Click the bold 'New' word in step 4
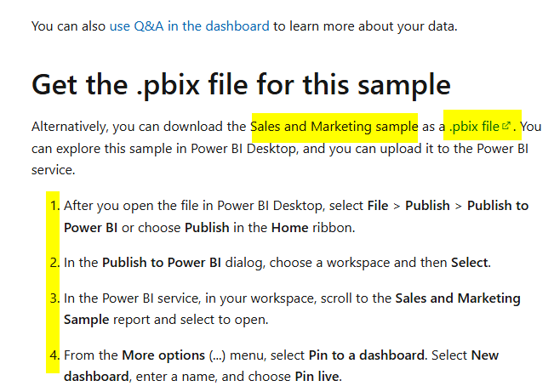Screen dimensions: 554x392 (485, 355)
